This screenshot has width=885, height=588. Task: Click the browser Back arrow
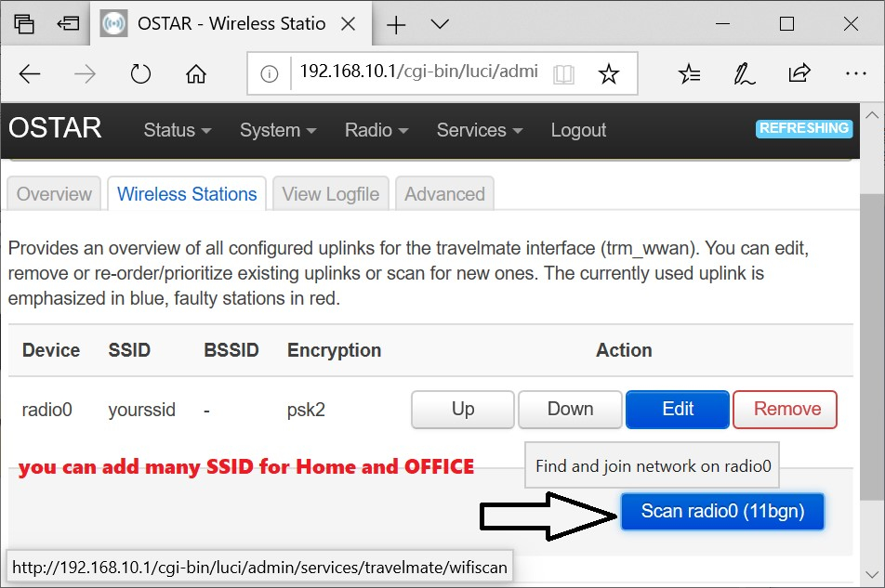30,74
